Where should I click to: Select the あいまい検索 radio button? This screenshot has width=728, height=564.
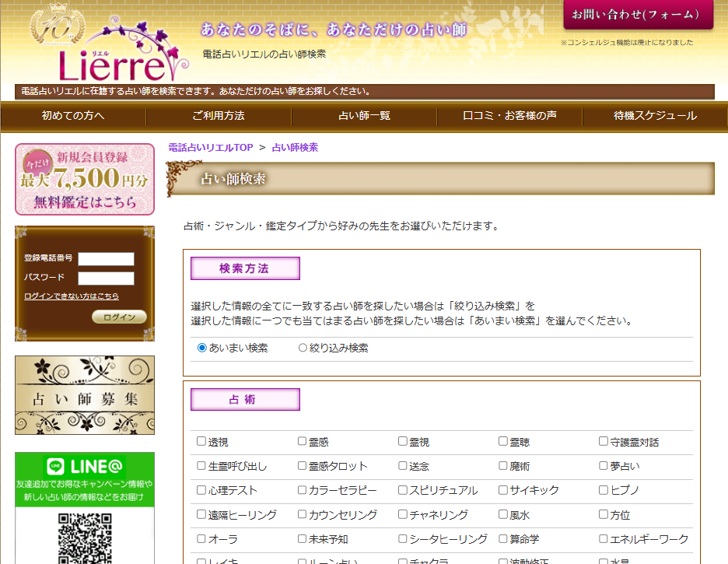(x=202, y=349)
